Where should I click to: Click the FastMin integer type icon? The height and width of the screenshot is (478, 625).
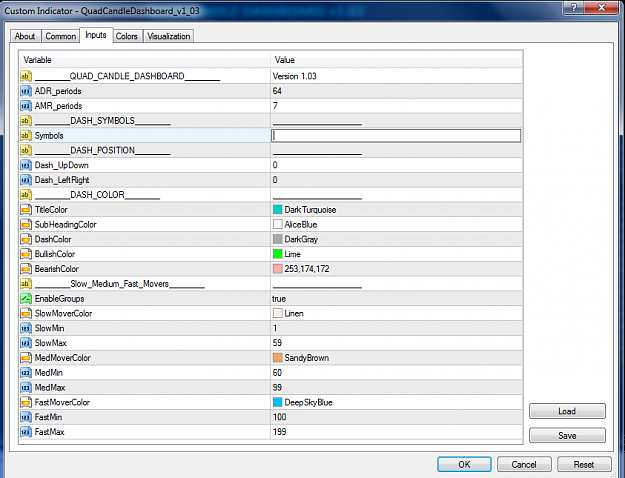click(x=26, y=417)
